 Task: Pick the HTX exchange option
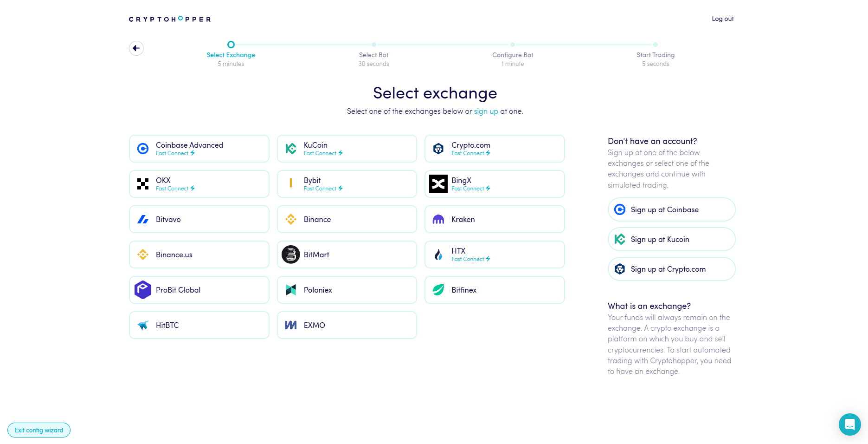(495, 255)
